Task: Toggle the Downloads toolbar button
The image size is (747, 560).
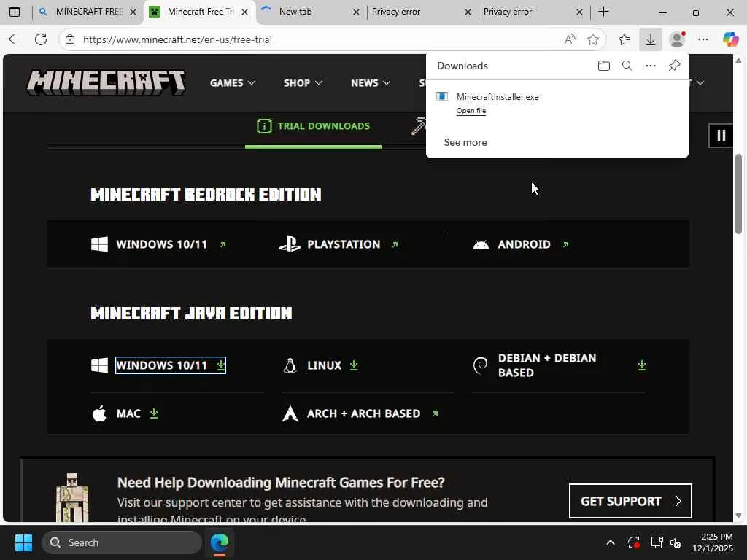Action: pos(650,39)
